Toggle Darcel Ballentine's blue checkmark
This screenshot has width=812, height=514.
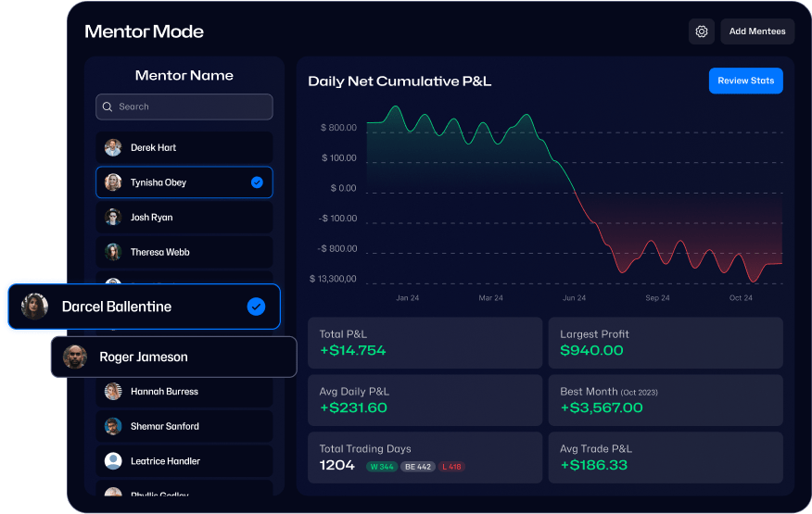tap(256, 307)
